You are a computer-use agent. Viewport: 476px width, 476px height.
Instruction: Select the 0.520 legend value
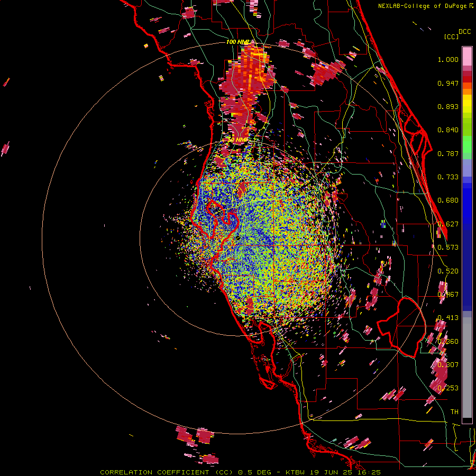click(x=448, y=271)
